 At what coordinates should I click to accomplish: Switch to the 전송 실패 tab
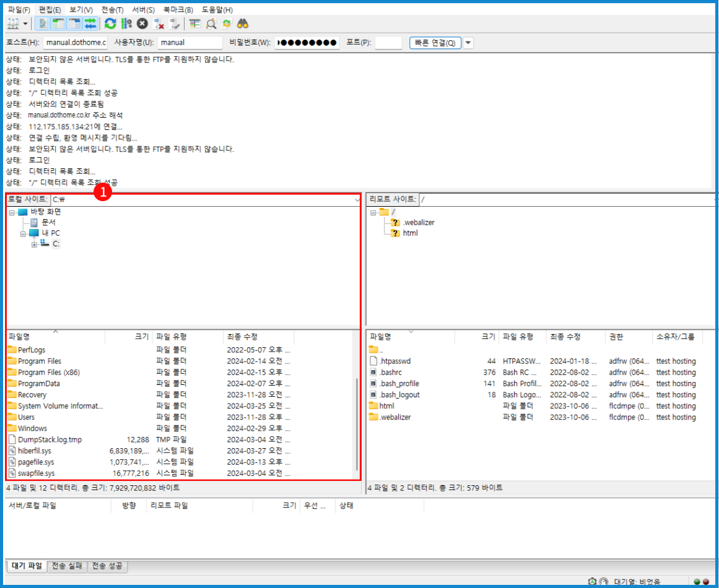[67, 566]
